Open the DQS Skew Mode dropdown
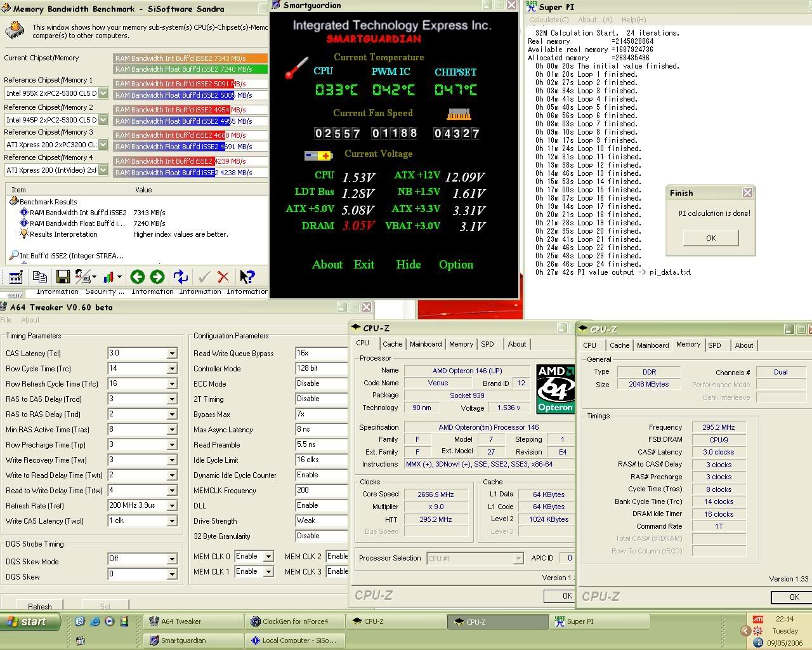Screen dimensions: 812x650 172,559
